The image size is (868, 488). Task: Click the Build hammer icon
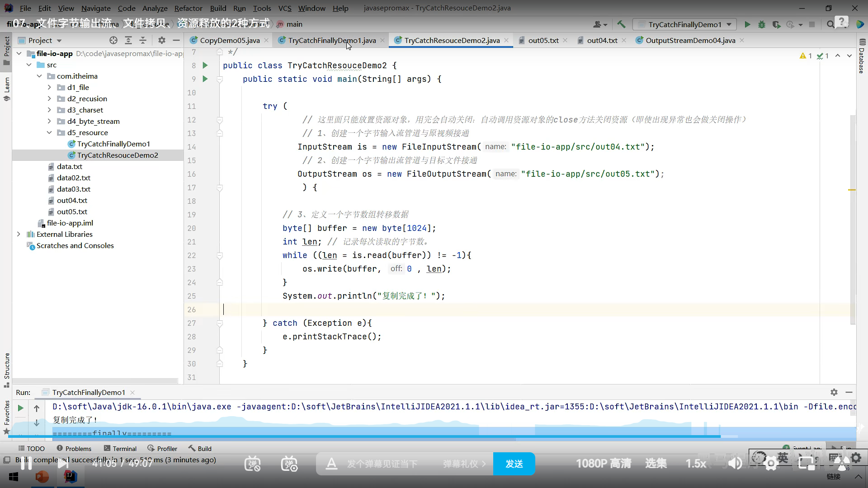click(621, 24)
